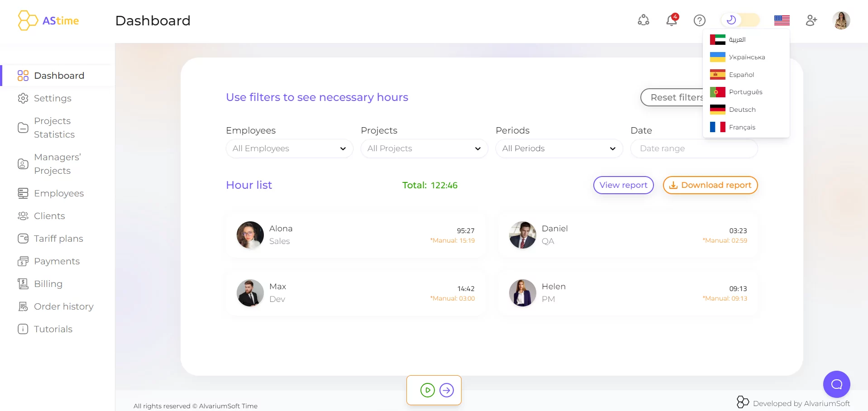868x411 pixels.
Task: Click the View report button
Action: [623, 185]
